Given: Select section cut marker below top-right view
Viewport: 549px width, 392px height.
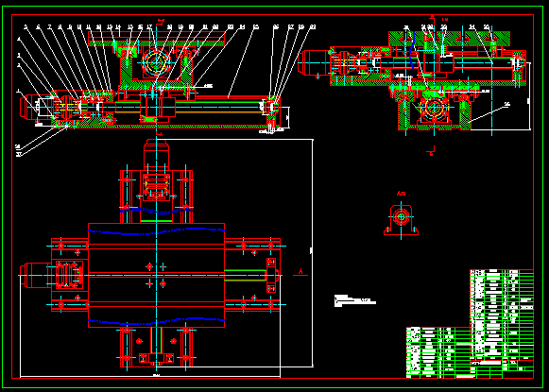Looking at the screenshot, I should [431, 150].
